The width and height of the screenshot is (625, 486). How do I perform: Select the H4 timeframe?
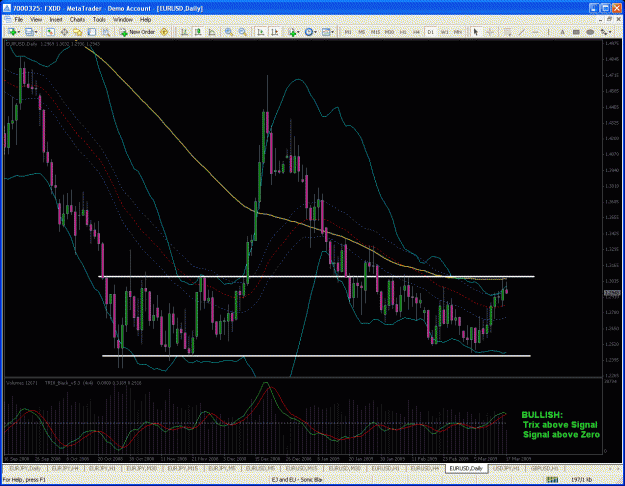(417, 32)
